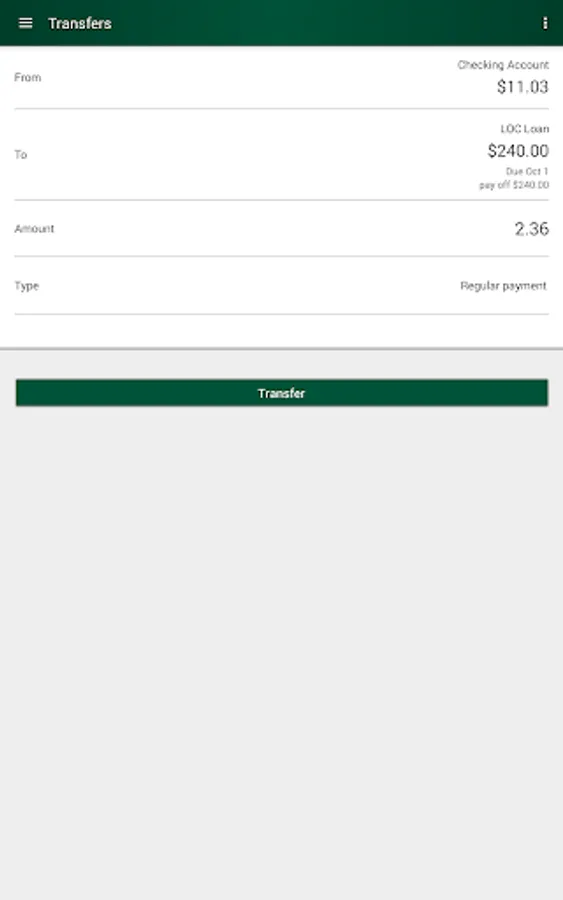Click the Amount label
This screenshot has width=563, height=900.
pyautogui.click(x=34, y=228)
